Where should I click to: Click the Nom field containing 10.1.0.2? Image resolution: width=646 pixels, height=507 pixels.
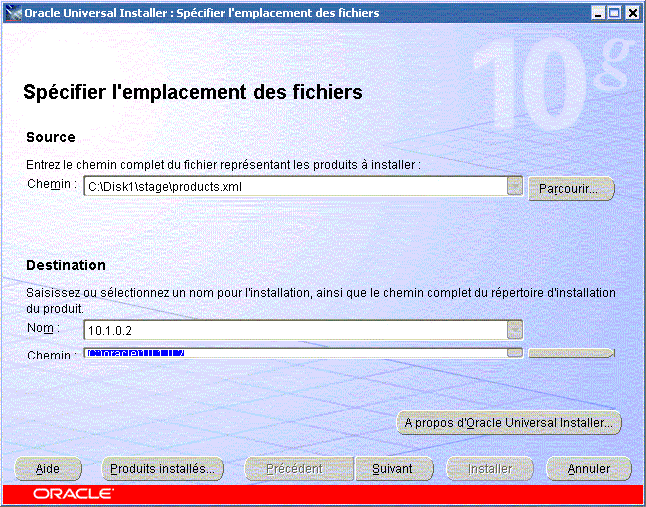click(295, 330)
